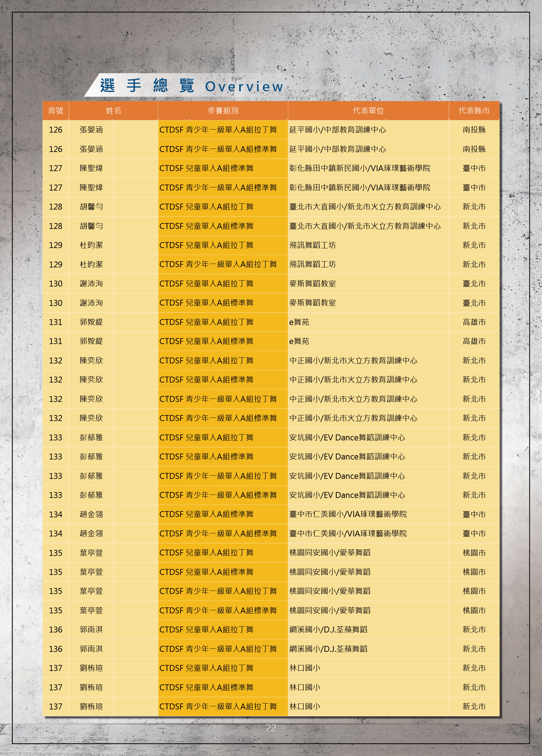Click 桃園市 in the 135 青少年標準舞 row
This screenshot has width=542, height=756.
pos(474,610)
